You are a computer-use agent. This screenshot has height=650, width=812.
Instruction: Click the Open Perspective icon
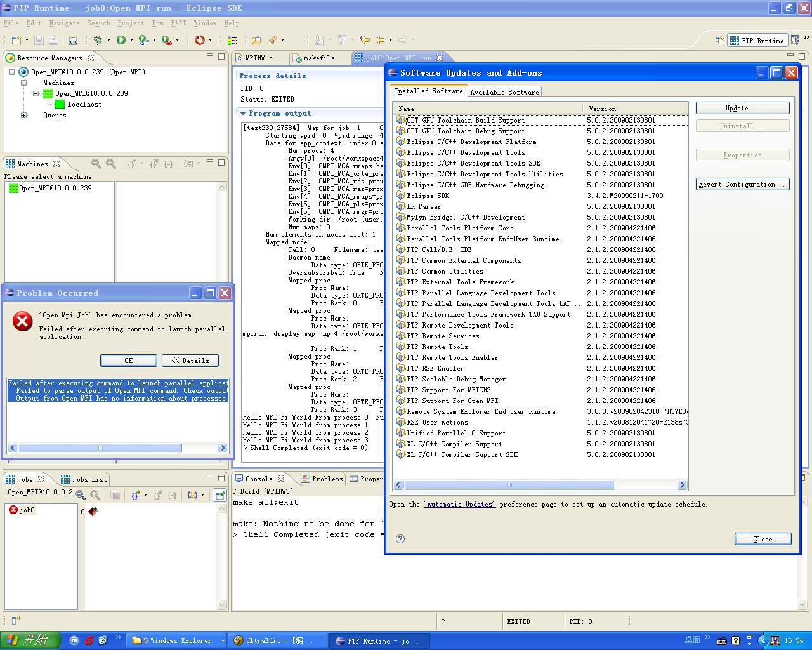(719, 40)
